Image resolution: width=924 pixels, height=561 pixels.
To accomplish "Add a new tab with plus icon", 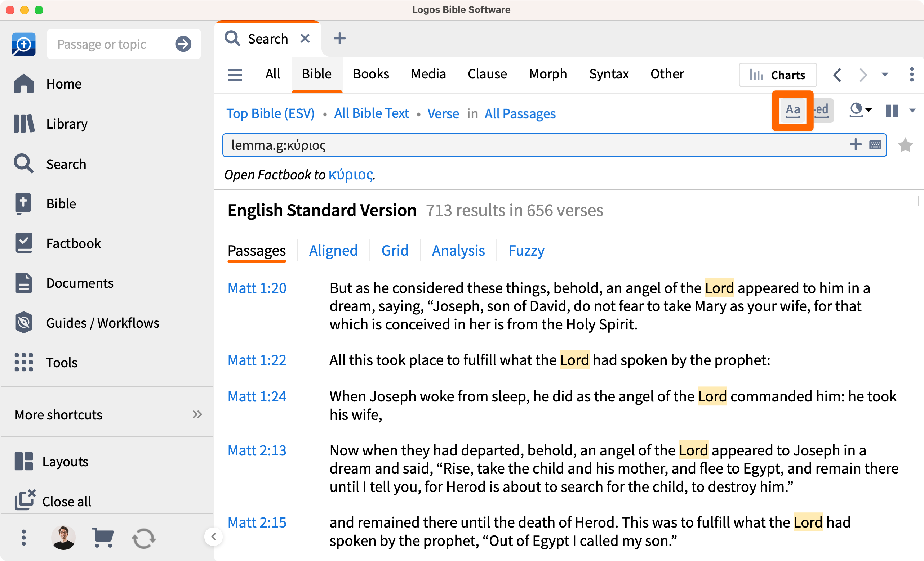I will 339,38.
